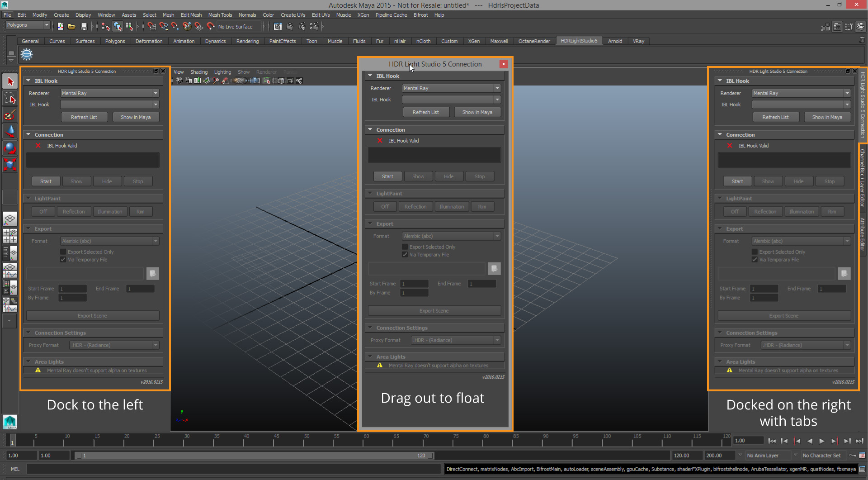Toggle Via Temporary File in left panel
This screenshot has width=868, height=480.
pyautogui.click(x=63, y=260)
